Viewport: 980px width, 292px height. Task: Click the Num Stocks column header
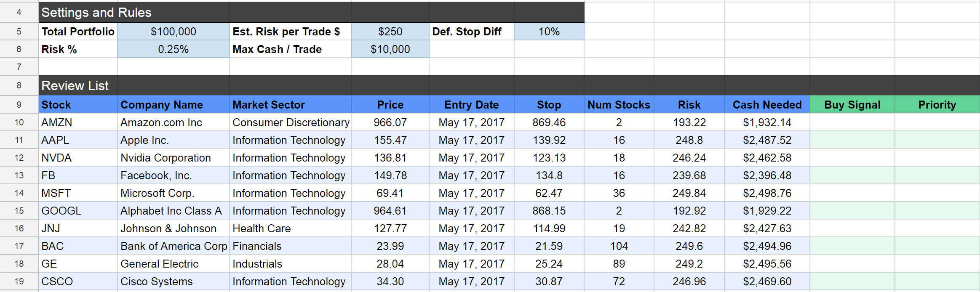point(619,105)
